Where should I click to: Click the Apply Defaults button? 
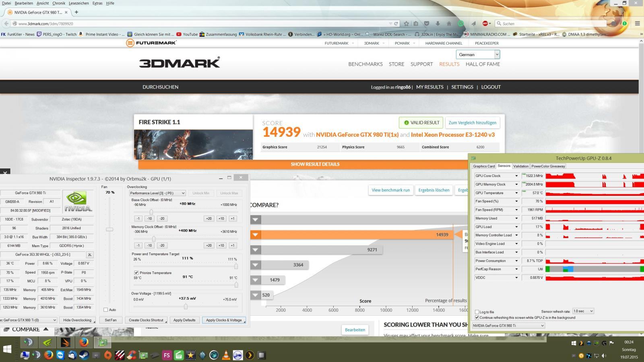click(184, 320)
